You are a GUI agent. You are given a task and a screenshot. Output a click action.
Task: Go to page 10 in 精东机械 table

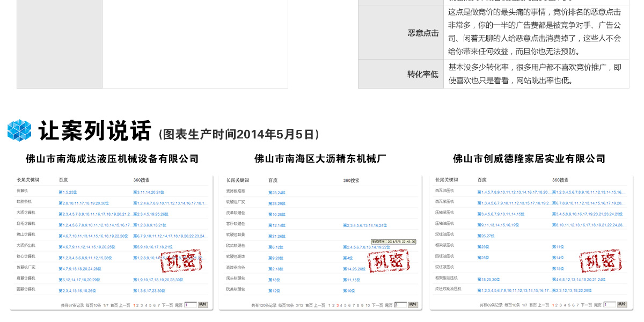point(368,305)
